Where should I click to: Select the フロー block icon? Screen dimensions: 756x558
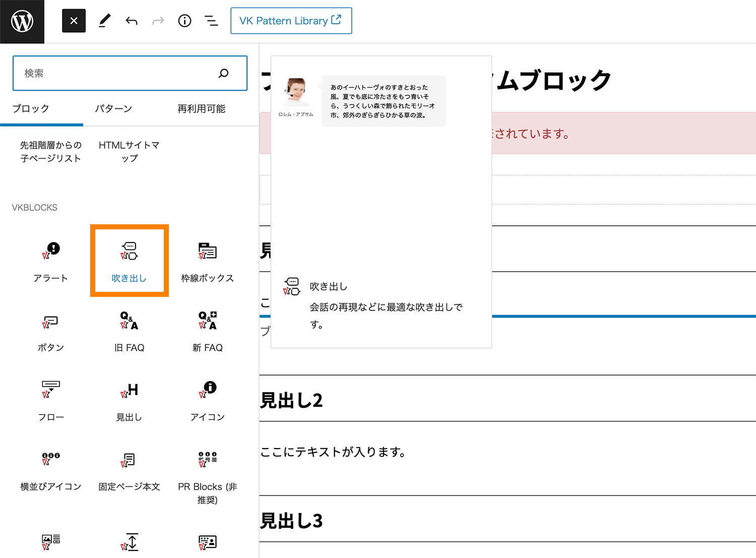(x=50, y=400)
